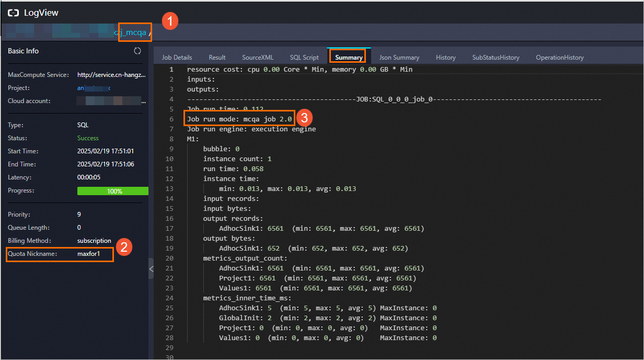Viewport: 644px width, 360px height.
Task: Click the orange annotation marker 1
Action: 170,21
